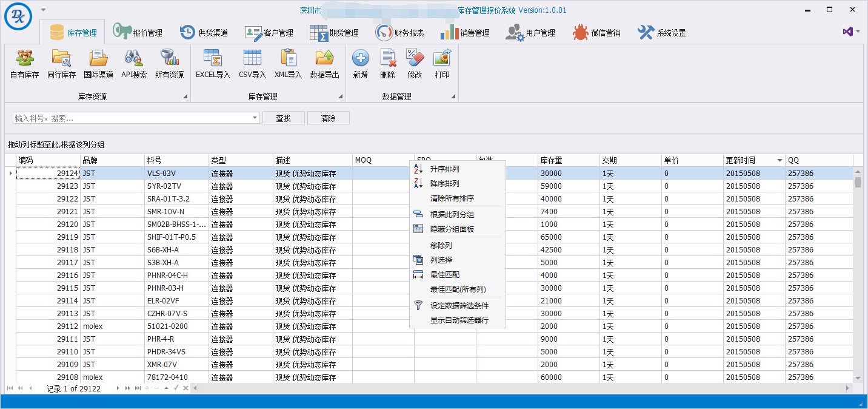Screen dimensions: 868x409
Task: Click the 查找 search button
Action: [283, 118]
